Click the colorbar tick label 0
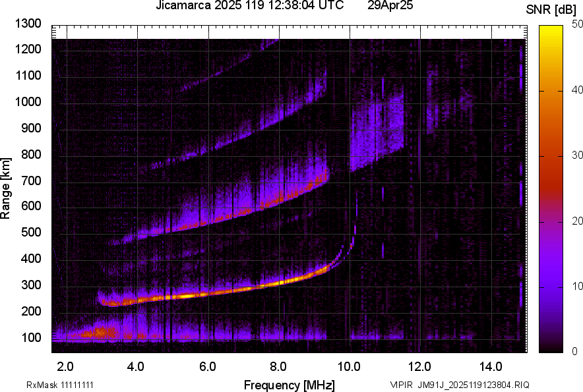Image resolution: width=583 pixels, height=392 pixels. point(575,351)
